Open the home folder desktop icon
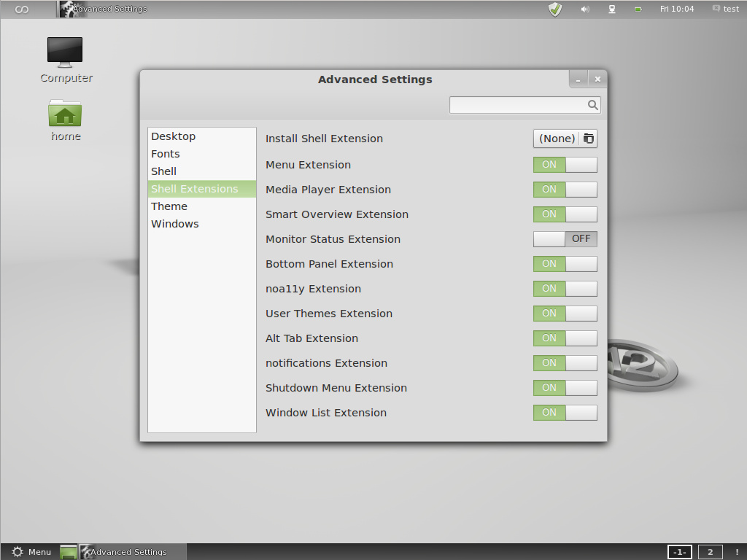The image size is (747, 560). [x=65, y=120]
